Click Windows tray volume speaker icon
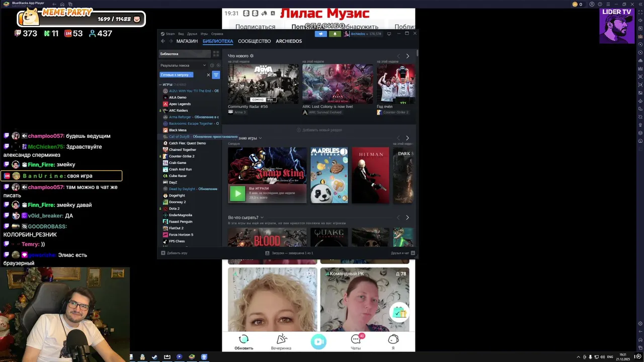 [602, 357]
